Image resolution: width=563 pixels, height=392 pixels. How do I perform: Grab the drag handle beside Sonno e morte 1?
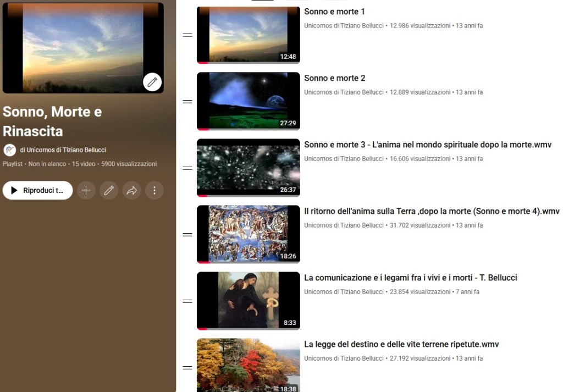(x=187, y=35)
